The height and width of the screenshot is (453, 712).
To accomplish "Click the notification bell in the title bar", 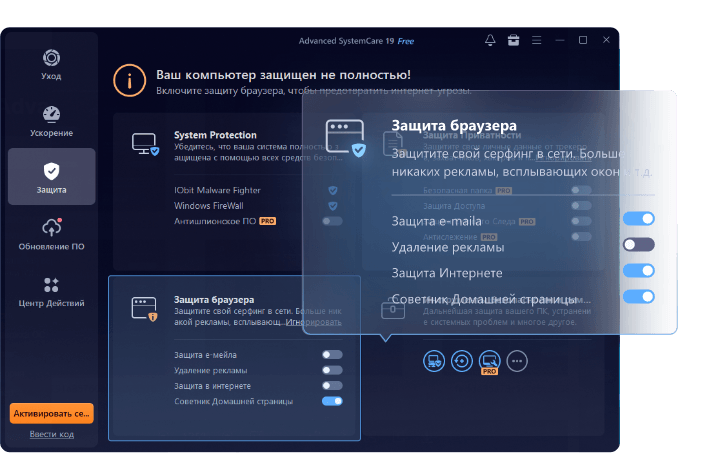I will coord(490,40).
